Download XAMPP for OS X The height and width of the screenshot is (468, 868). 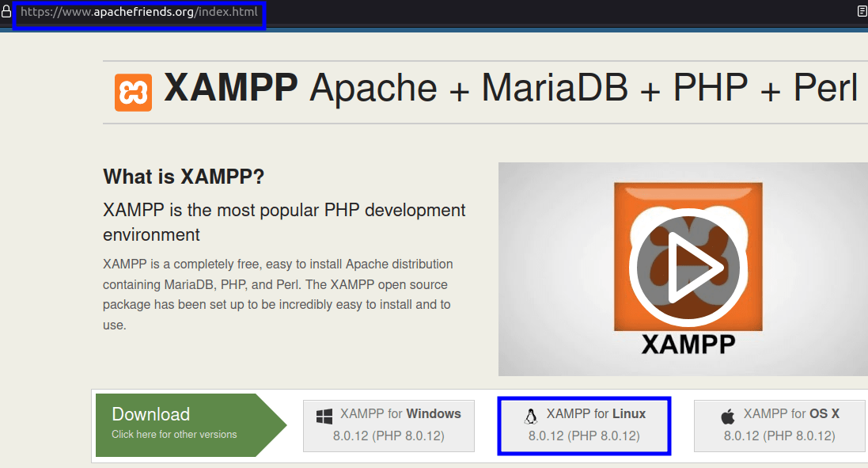pyautogui.click(x=779, y=424)
